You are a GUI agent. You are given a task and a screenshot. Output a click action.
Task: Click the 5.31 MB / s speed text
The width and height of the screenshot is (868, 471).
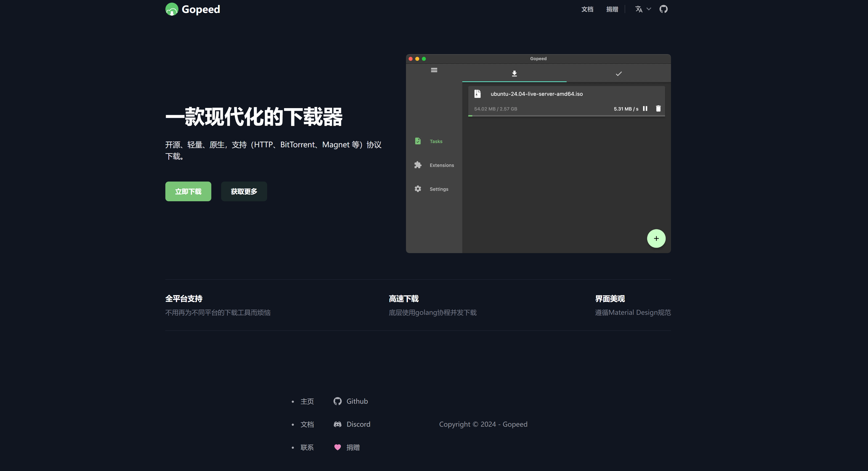[x=626, y=109]
